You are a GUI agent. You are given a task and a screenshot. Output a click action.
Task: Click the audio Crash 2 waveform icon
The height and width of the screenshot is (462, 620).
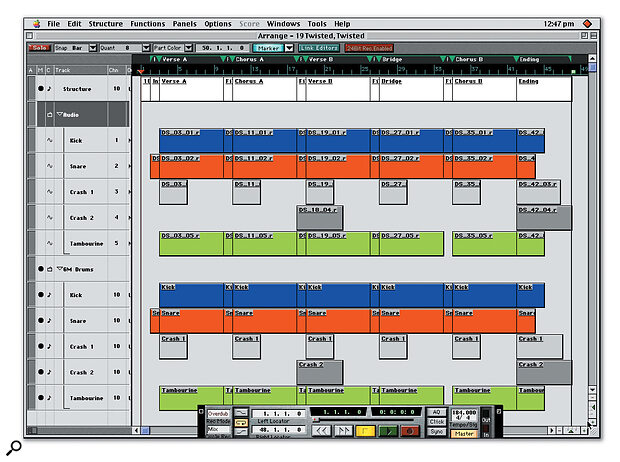point(50,217)
